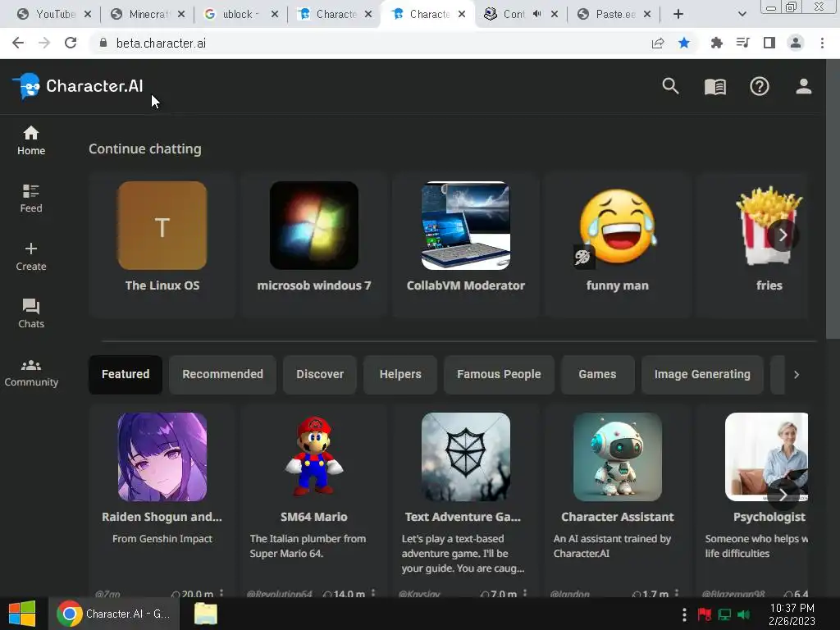
Task: Open options menu on SM64 Mario card
Action: [373, 592]
